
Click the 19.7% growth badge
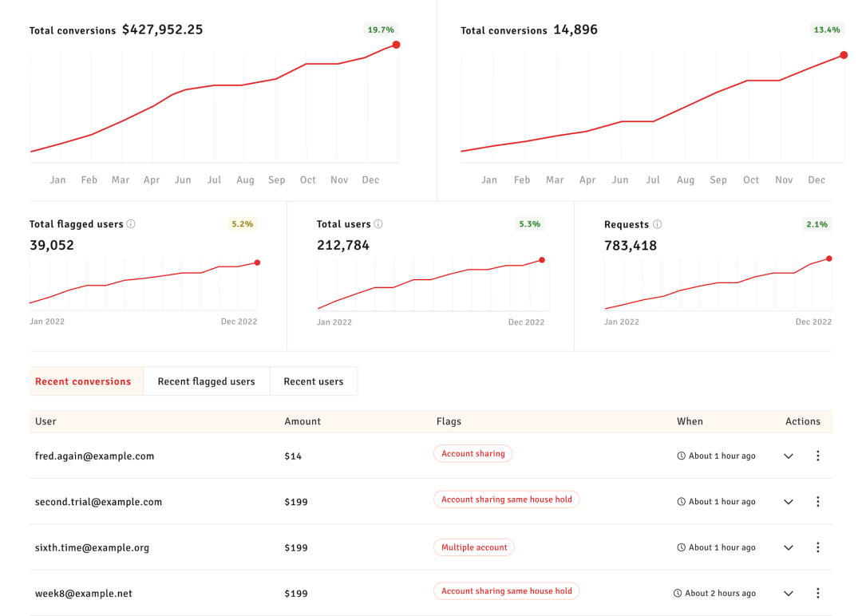tap(381, 30)
